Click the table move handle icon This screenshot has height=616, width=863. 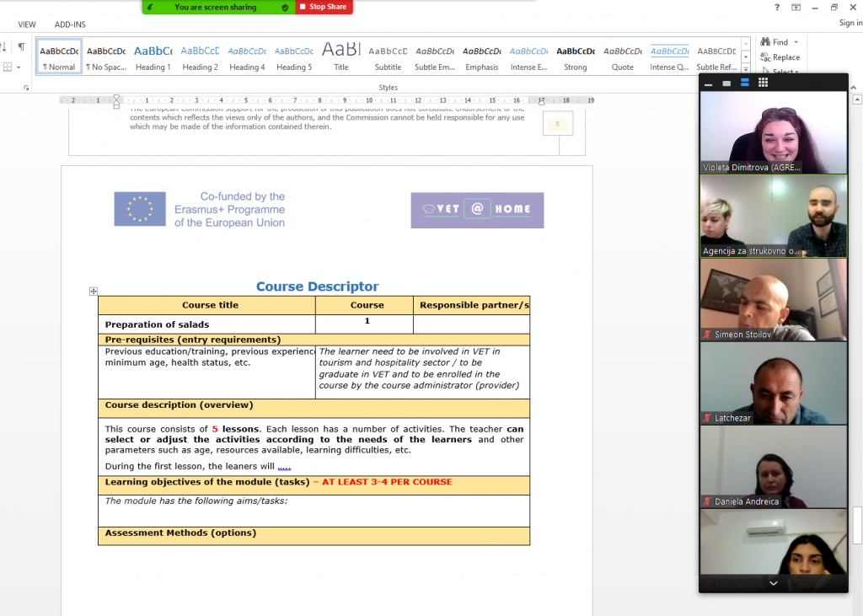pos(94,292)
